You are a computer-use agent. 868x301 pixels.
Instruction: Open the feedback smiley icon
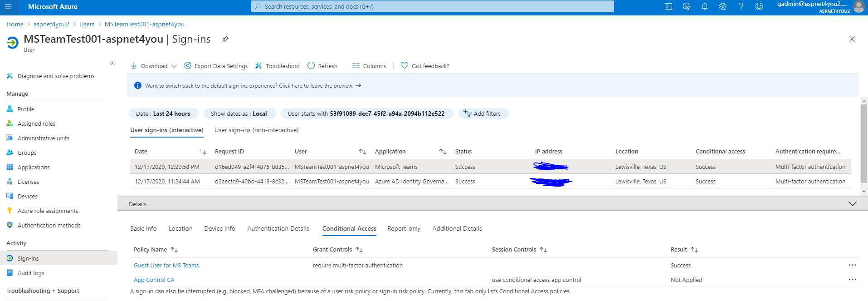coord(759,6)
